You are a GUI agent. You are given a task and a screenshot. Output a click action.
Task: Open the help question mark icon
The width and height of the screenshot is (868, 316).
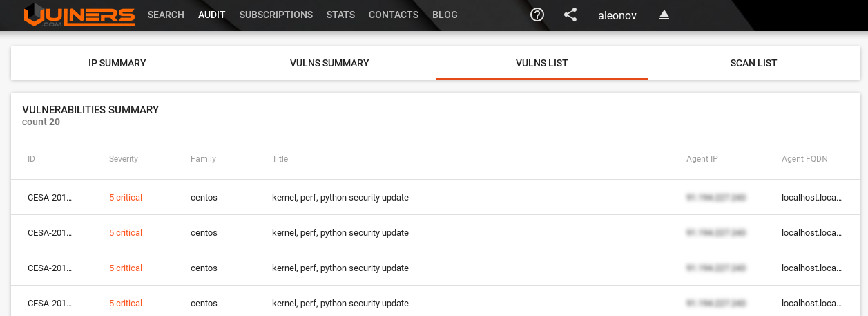coord(537,15)
